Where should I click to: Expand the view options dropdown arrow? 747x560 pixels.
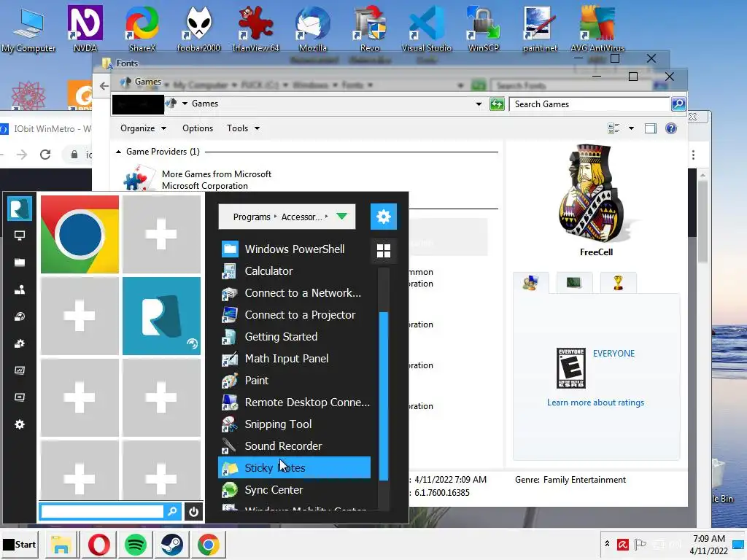click(631, 128)
